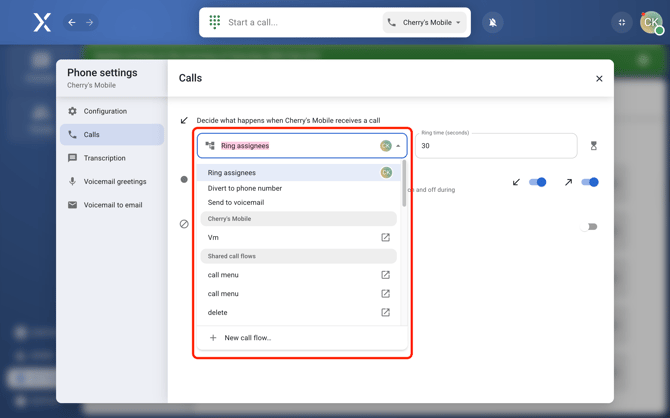
Task: Open the Cherry's Mobile phone selector
Action: point(425,22)
